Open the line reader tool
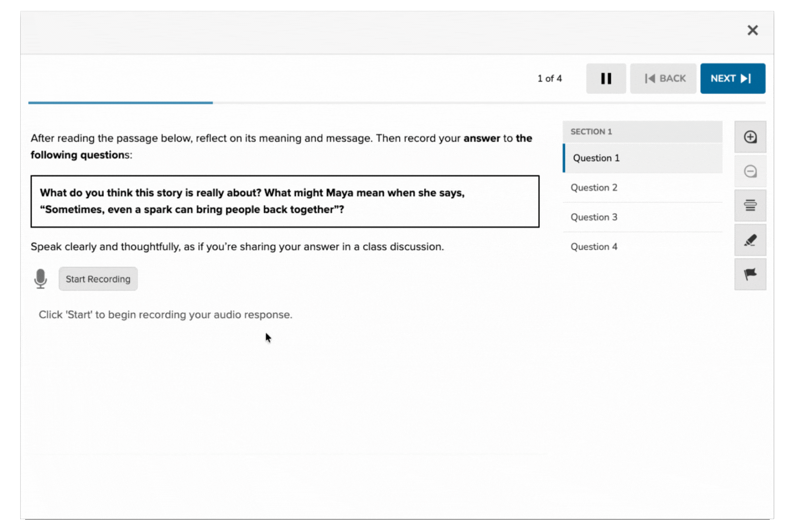Screen dimensions: 788x532 (x=750, y=205)
